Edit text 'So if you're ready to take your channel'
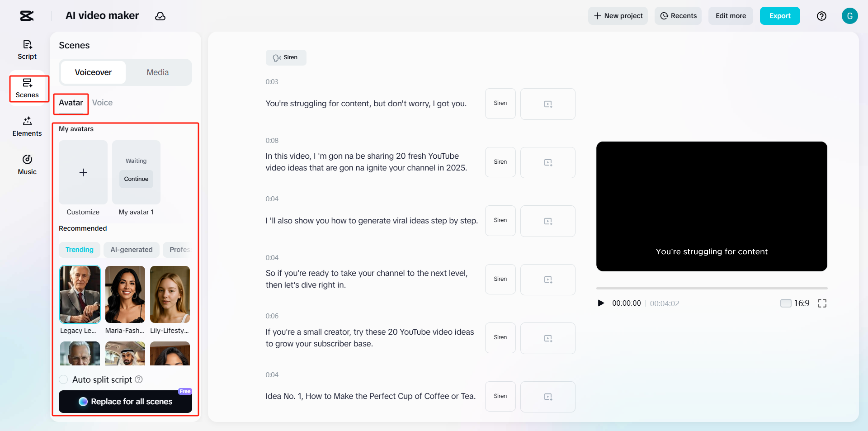Image resolution: width=868 pixels, height=431 pixels. [x=367, y=279]
